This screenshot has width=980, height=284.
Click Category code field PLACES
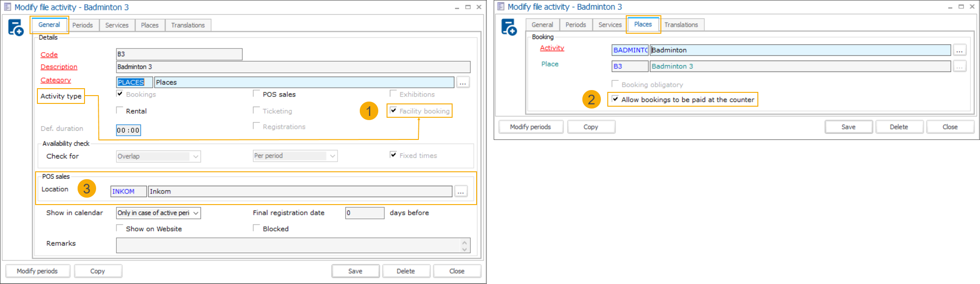click(134, 82)
